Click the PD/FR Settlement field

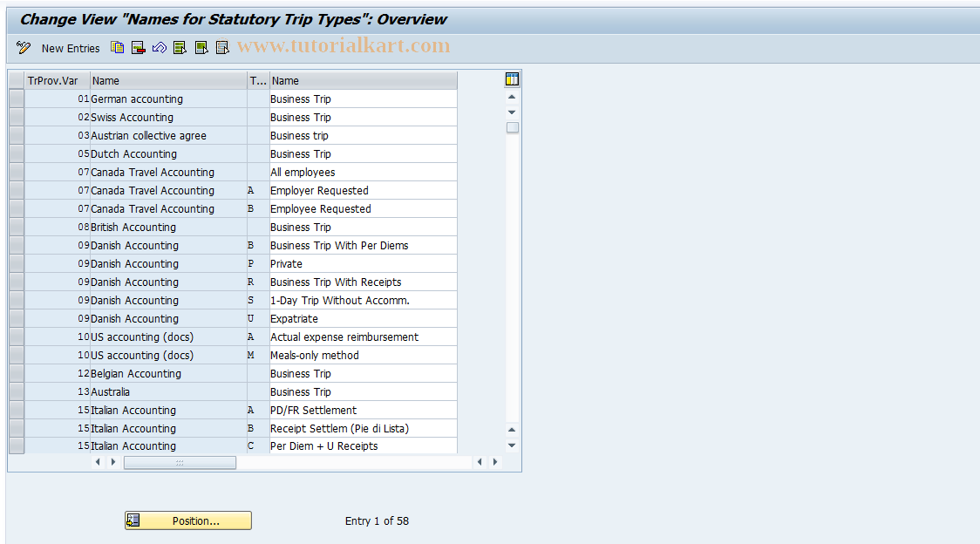(363, 411)
